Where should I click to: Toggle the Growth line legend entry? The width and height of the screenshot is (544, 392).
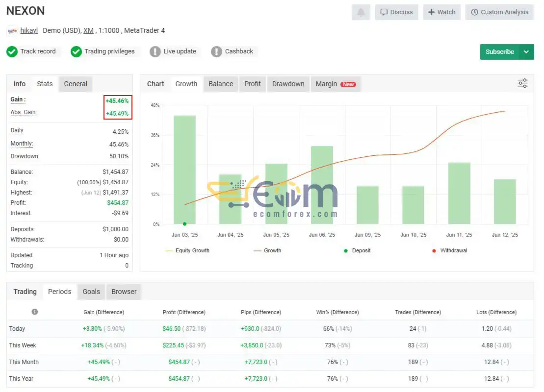(267, 250)
